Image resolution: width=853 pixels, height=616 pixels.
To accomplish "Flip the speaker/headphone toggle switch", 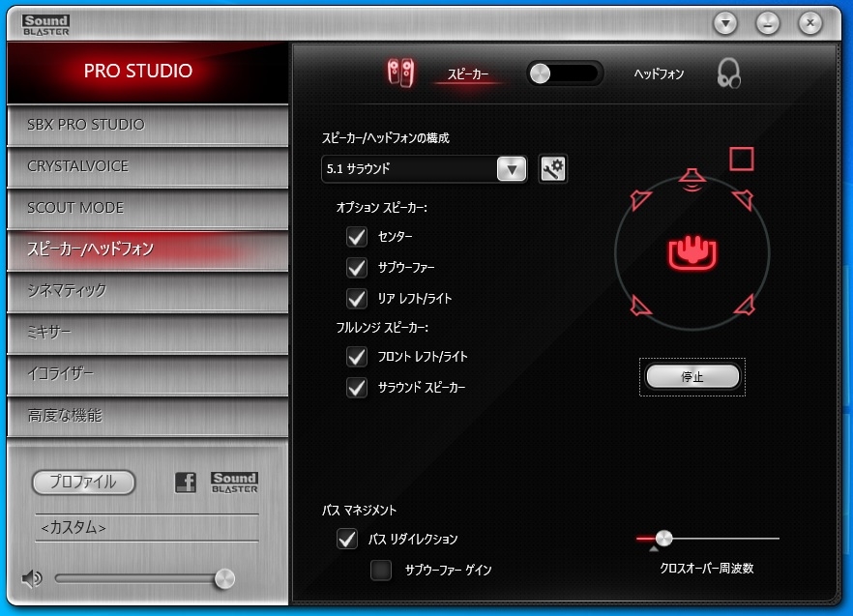I will 565,73.
